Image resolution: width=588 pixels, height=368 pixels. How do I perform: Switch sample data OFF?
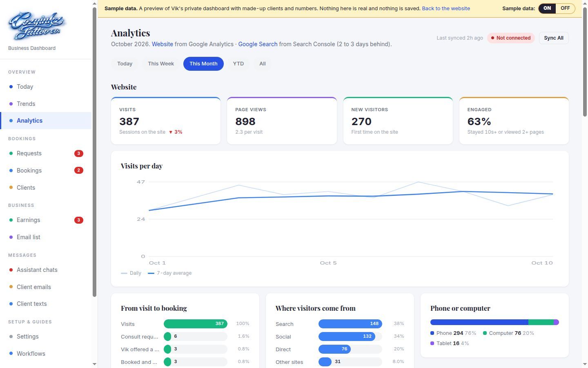point(565,8)
